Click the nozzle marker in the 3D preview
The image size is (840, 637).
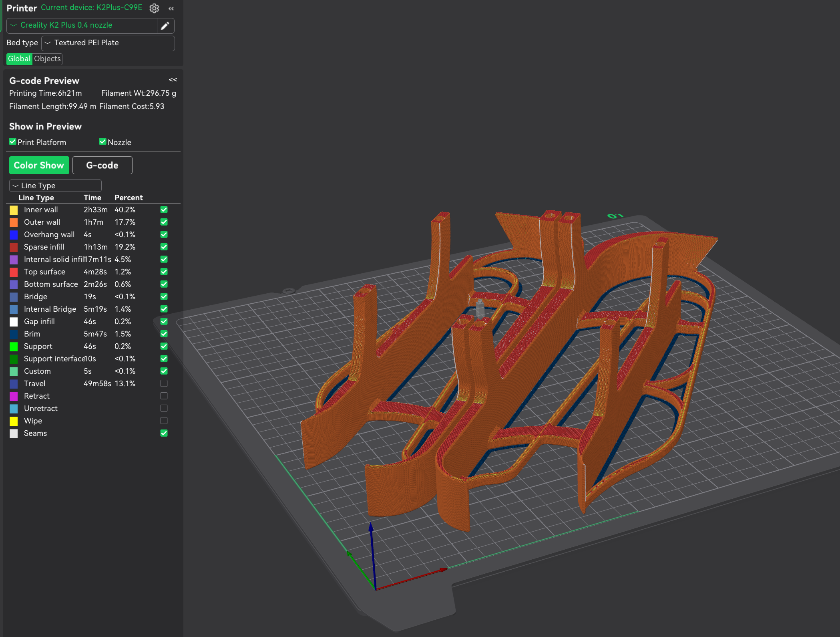click(x=480, y=308)
